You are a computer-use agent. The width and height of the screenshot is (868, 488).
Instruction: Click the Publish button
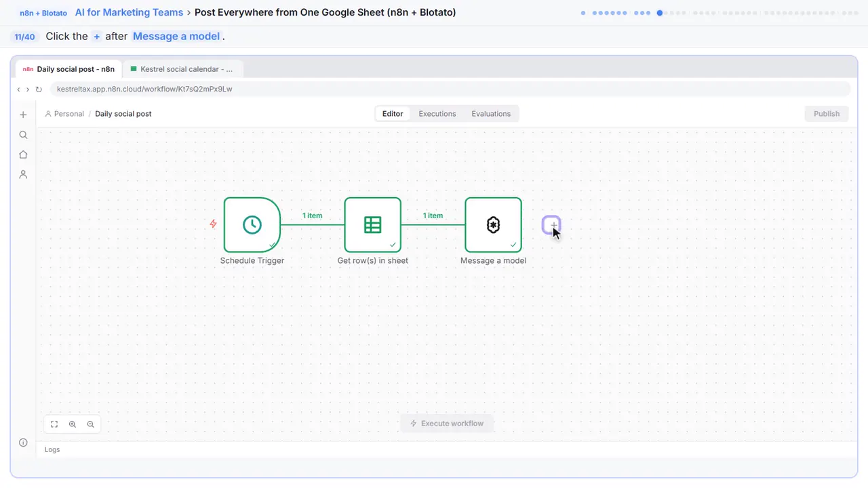[827, 114]
